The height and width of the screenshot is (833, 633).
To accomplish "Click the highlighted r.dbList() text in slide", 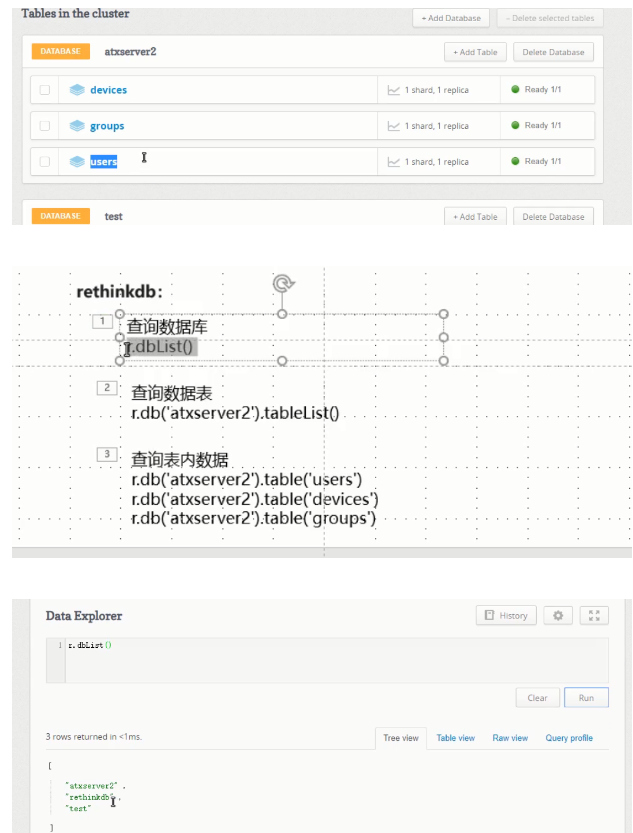I will (x=162, y=347).
